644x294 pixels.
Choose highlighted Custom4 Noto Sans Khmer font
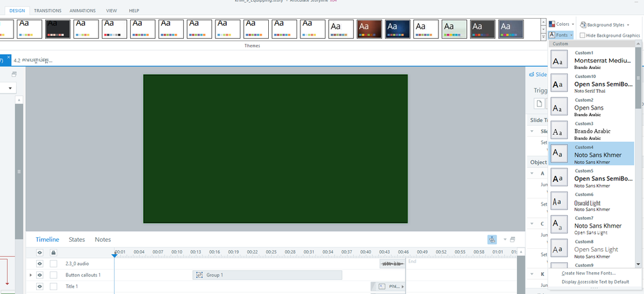(x=591, y=153)
